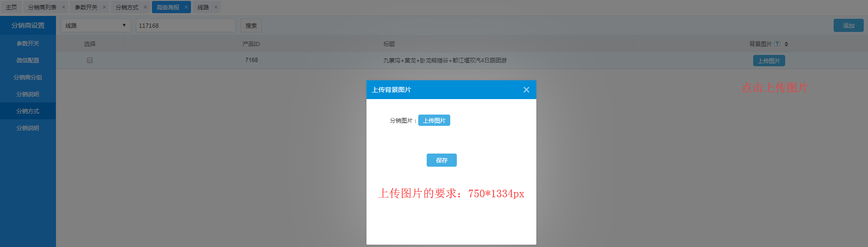Close the 分销方式 tab via its X

pos(145,7)
